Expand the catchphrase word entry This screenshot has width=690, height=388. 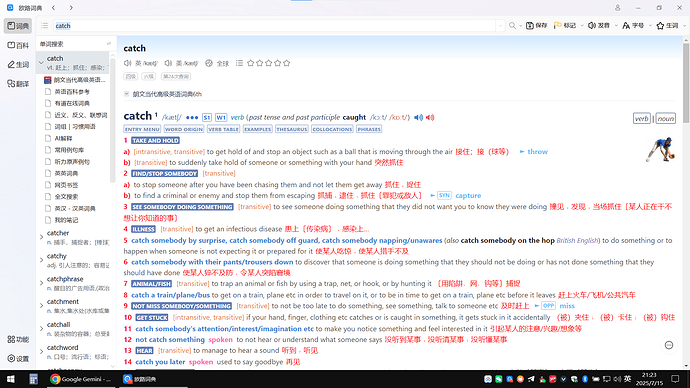pyautogui.click(x=41, y=283)
